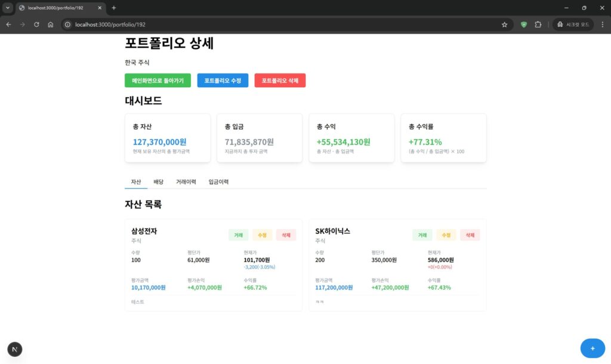Reload the page with refresh icon
Viewport: 611px width, 364px height.
36,24
